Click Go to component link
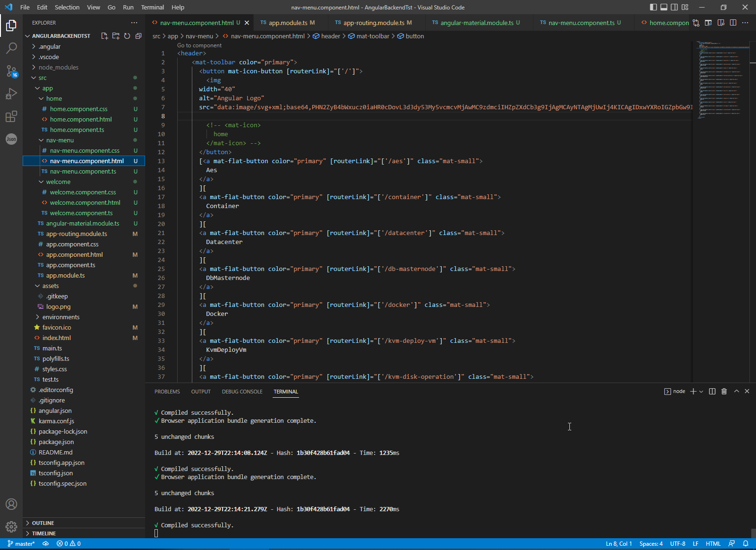This screenshot has width=756, height=550. click(x=199, y=45)
